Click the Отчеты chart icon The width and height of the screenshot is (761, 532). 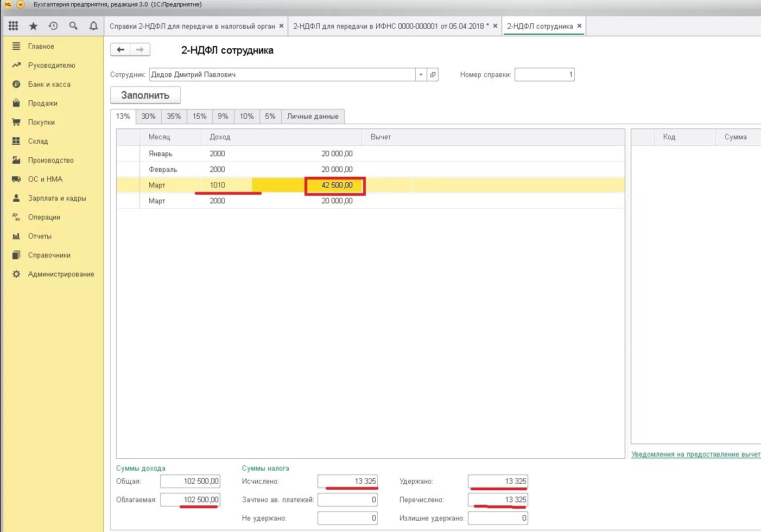click(x=16, y=236)
